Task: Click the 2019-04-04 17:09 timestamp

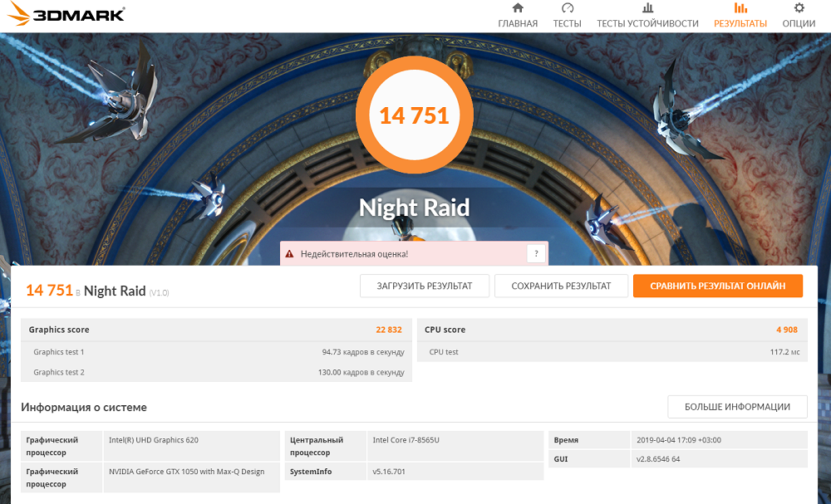Action: pos(678,440)
